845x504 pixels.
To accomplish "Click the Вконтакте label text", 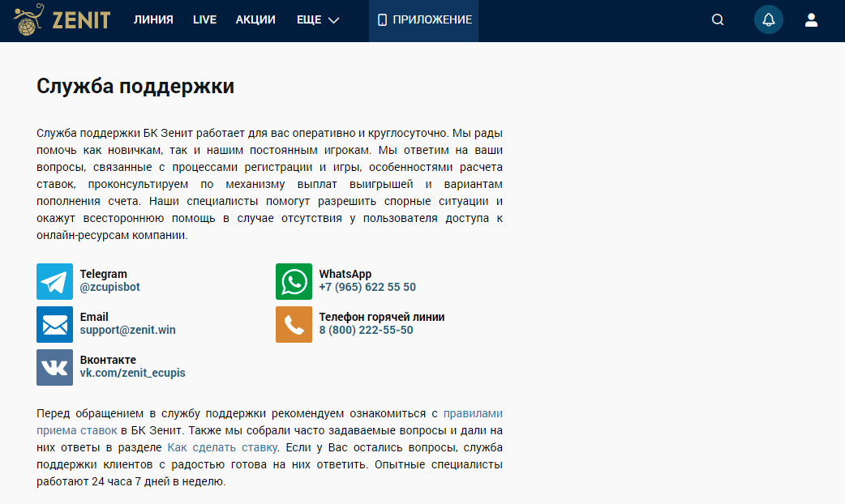I will pyautogui.click(x=108, y=361).
